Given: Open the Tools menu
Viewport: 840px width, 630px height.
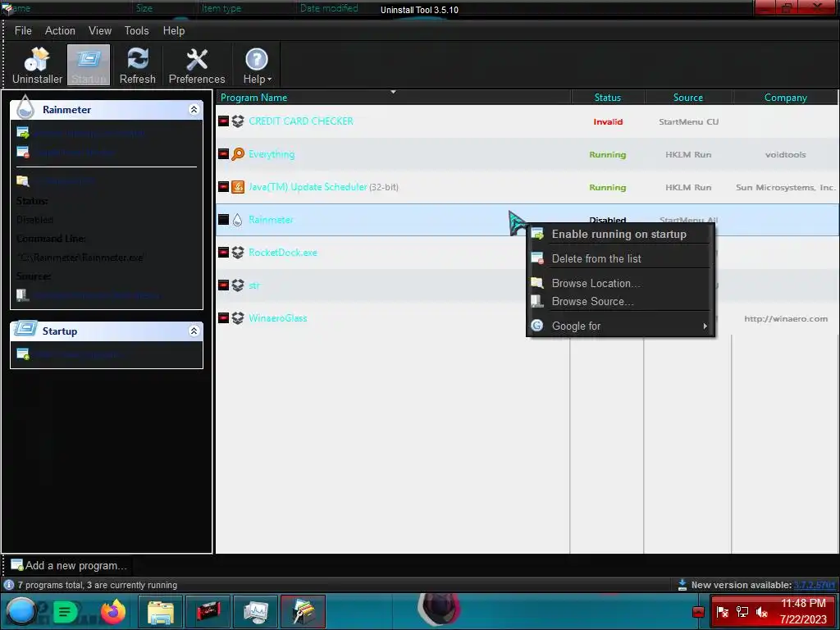Looking at the screenshot, I should coord(137,30).
